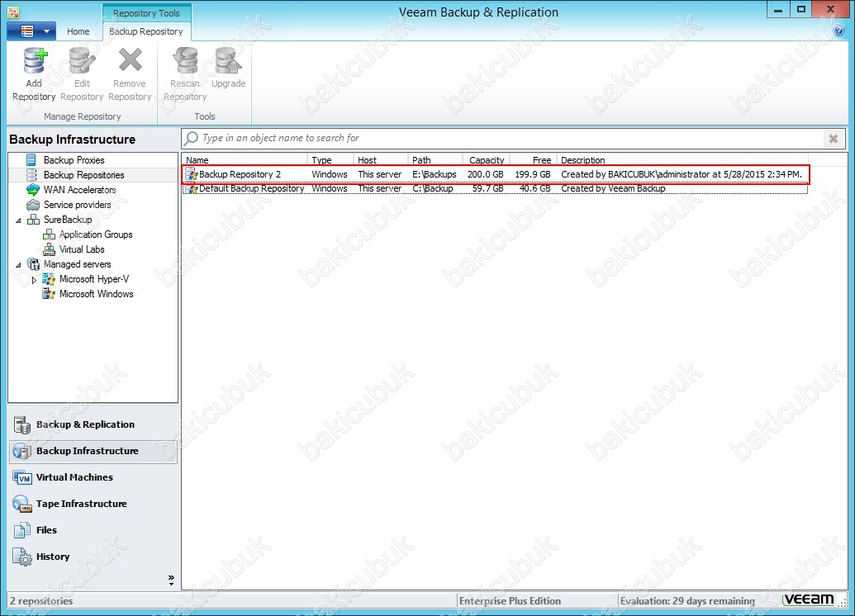Image resolution: width=855 pixels, height=616 pixels.
Task: Expand the Microsoft Hyper-V node
Action: tap(34, 280)
